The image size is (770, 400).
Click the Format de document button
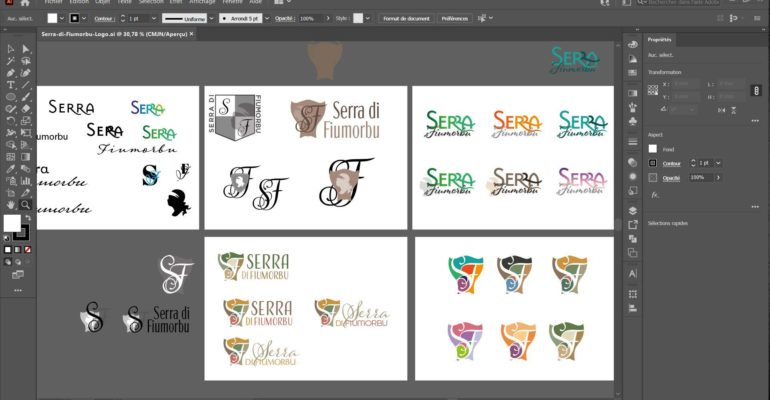point(407,19)
